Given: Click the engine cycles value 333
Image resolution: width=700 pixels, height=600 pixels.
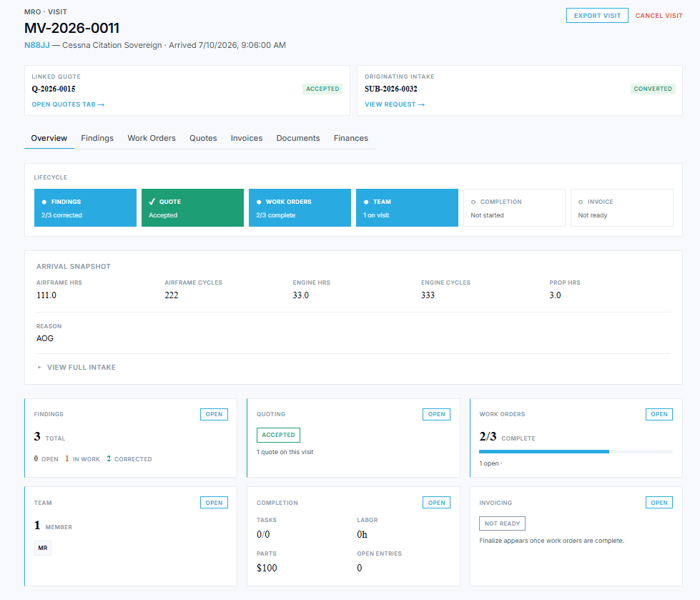Looking at the screenshot, I should click(428, 295).
